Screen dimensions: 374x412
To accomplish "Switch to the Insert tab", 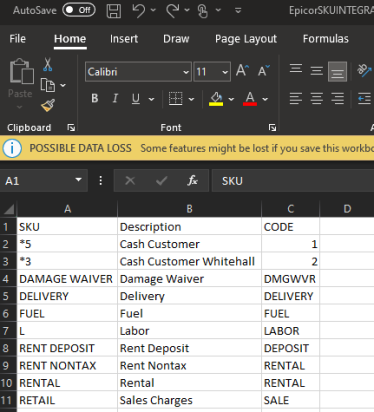I will point(124,39).
